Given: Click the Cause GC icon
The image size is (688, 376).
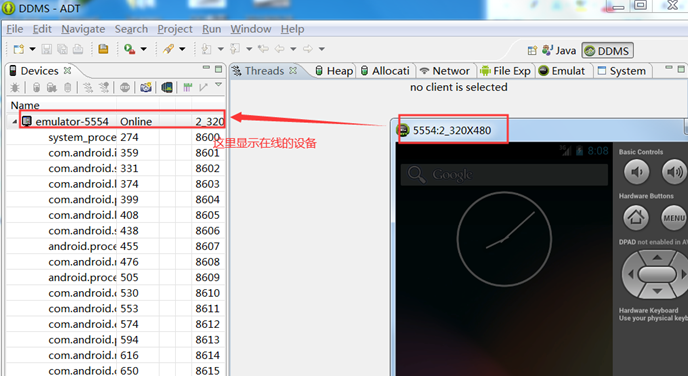Looking at the screenshot, I should (68, 88).
